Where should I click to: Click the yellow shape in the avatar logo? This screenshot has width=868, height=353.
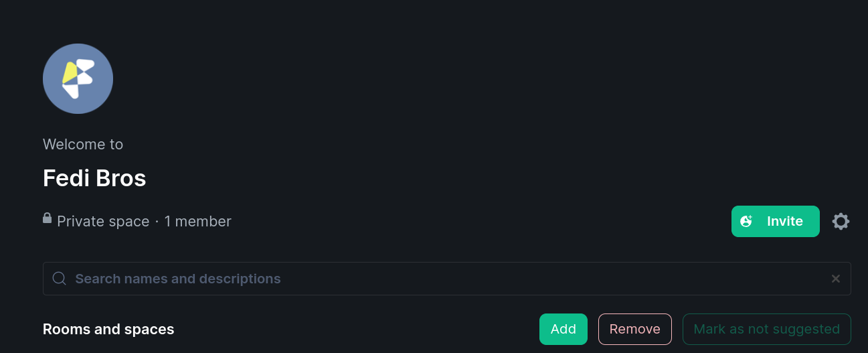70,73
